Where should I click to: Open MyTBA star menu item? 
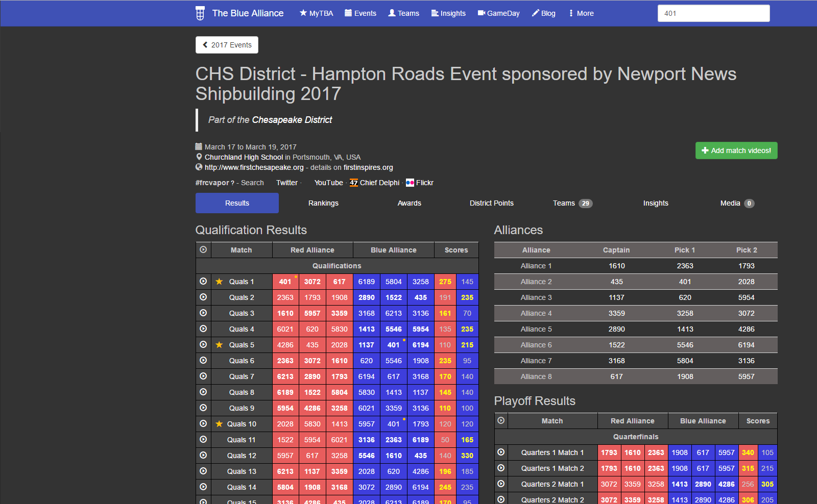(x=316, y=13)
